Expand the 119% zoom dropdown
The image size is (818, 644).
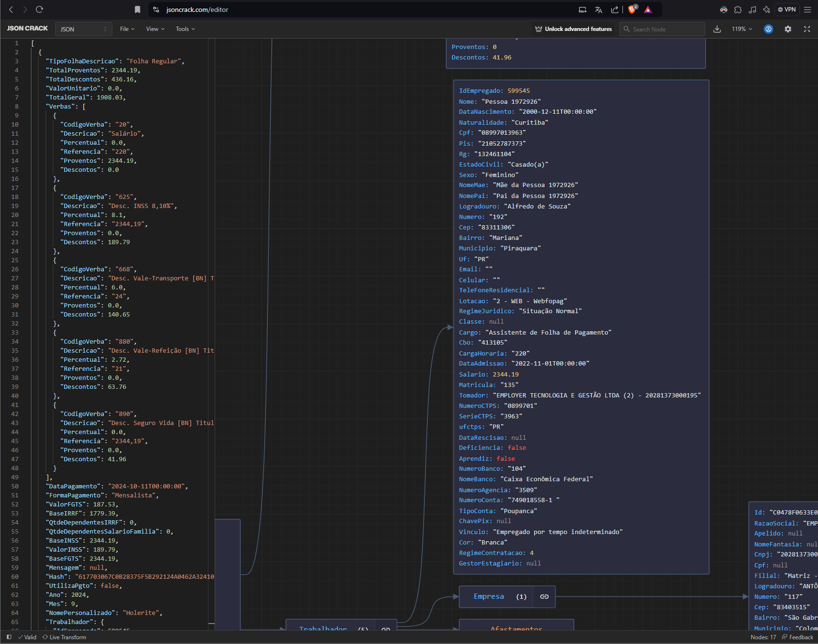pyautogui.click(x=742, y=29)
